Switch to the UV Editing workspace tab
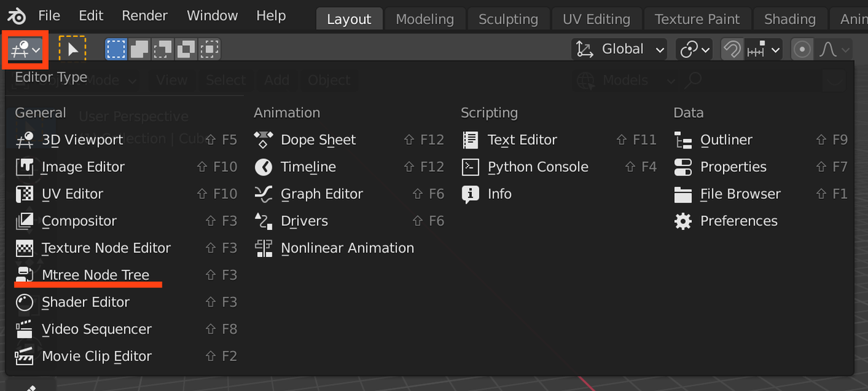 pyautogui.click(x=596, y=20)
